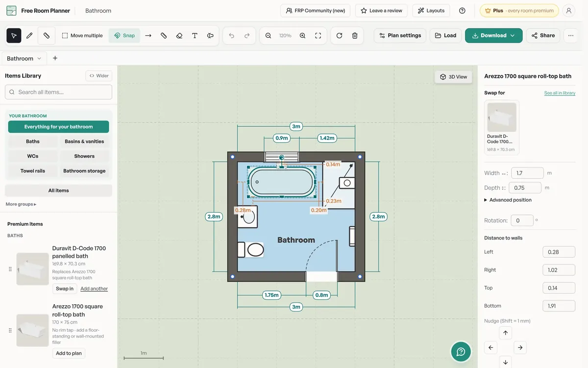The height and width of the screenshot is (368, 588).
Task: Click the Rotation input field
Action: coord(522,220)
